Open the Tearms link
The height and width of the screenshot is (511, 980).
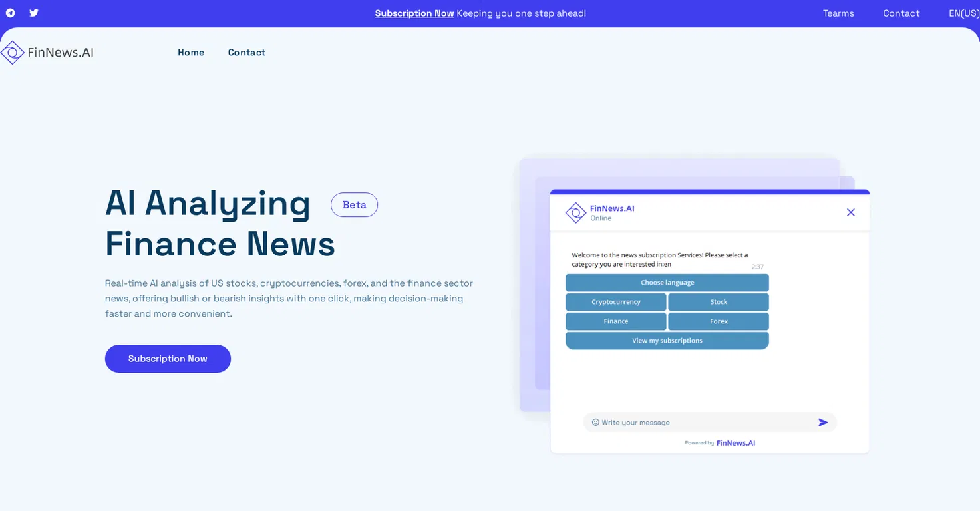point(838,13)
